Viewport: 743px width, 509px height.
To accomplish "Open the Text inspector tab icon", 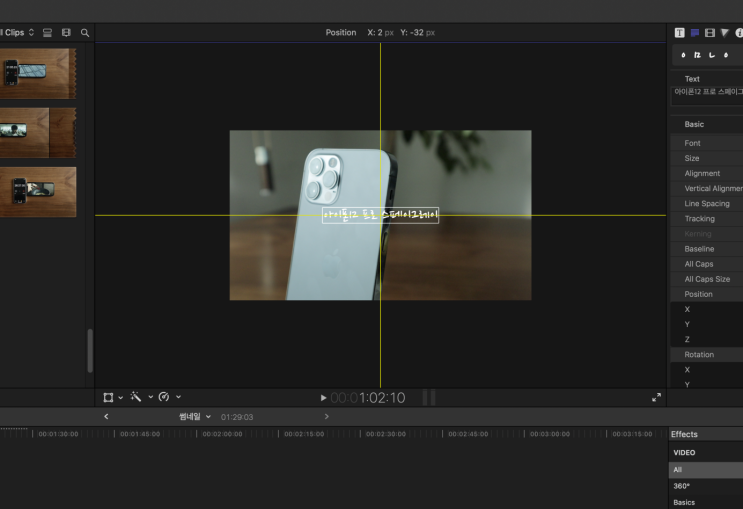I will tap(680, 33).
